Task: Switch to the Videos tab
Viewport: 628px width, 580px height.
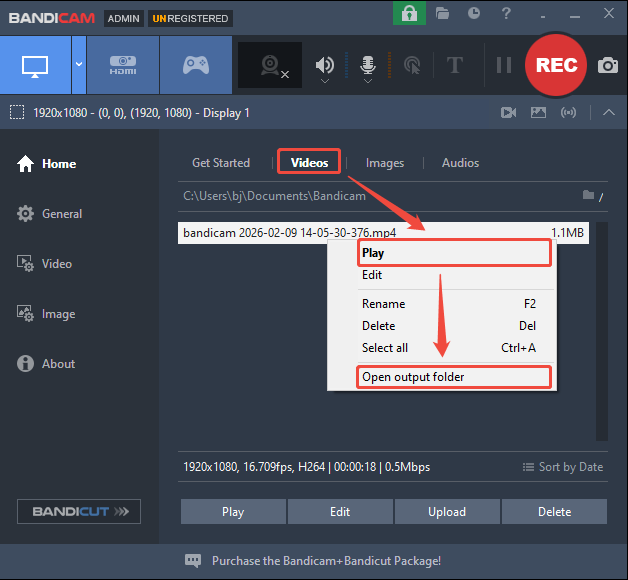Action: click(309, 163)
